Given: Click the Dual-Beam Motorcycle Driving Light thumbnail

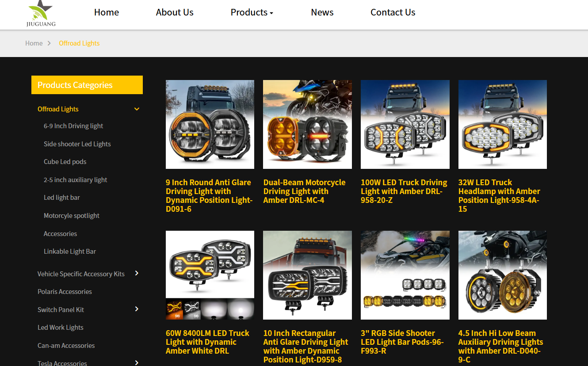Looking at the screenshot, I should coord(307,124).
